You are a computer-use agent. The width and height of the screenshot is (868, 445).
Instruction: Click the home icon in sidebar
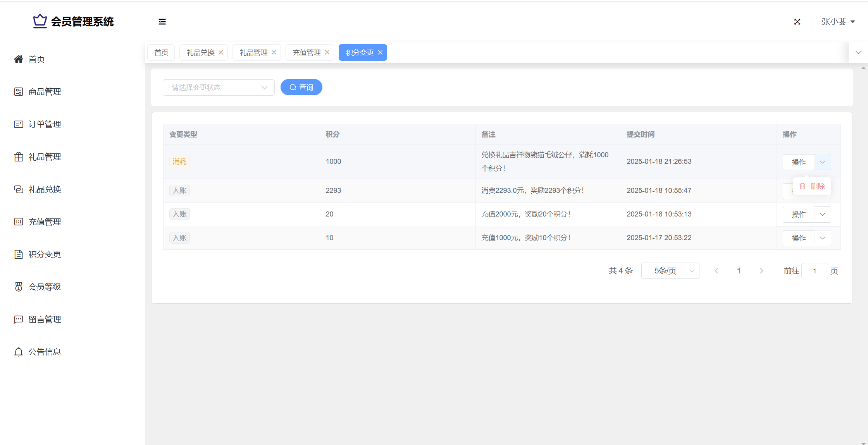pyautogui.click(x=19, y=59)
